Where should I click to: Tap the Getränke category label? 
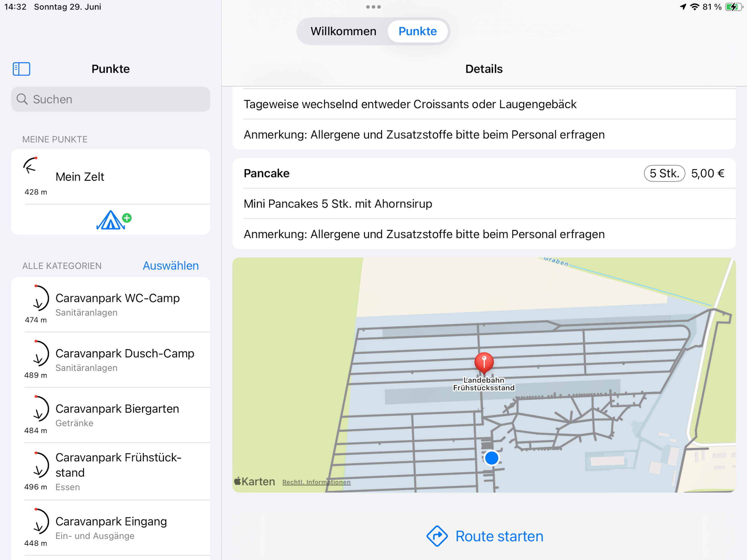tap(74, 423)
